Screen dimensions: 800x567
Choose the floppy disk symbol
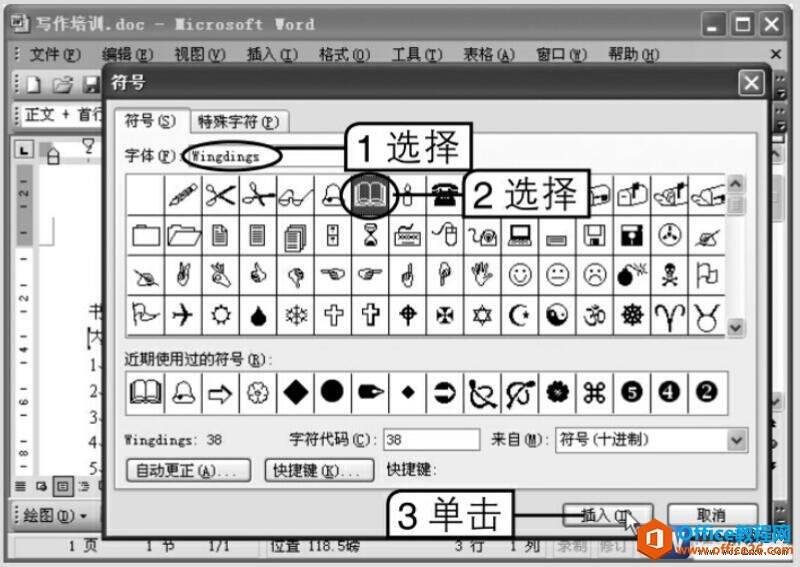click(594, 236)
